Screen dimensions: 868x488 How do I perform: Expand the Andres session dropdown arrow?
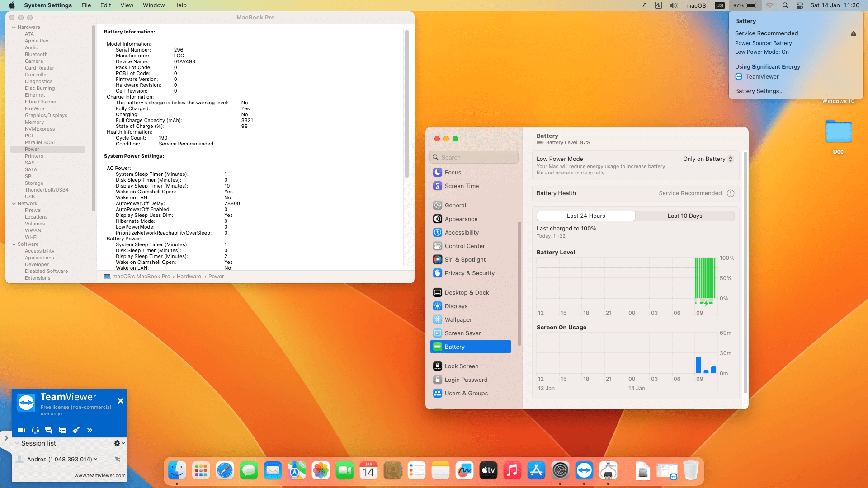coord(95,459)
